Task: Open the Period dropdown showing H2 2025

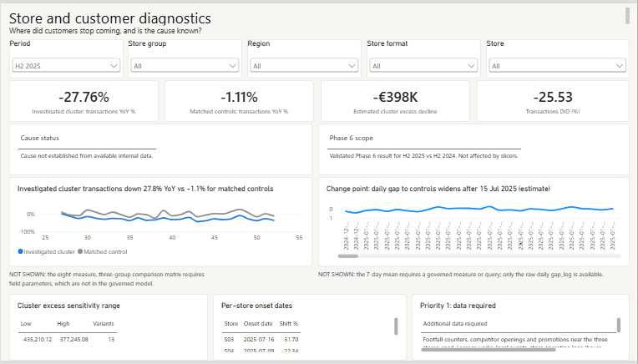Action: (x=66, y=65)
